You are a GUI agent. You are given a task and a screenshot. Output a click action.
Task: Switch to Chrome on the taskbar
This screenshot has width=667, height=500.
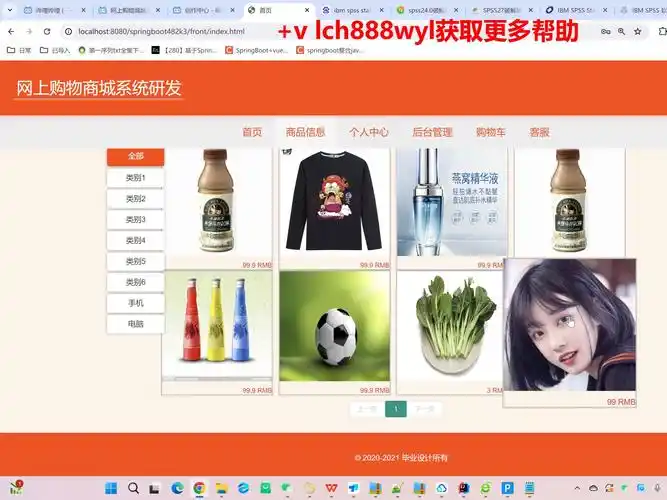[199, 488]
